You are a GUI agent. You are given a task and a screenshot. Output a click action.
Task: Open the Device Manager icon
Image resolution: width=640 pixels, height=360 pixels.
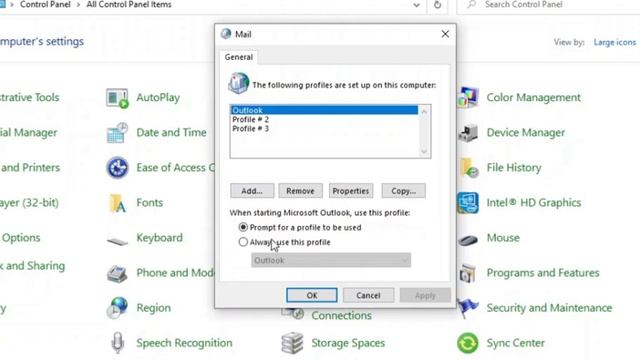click(468, 133)
